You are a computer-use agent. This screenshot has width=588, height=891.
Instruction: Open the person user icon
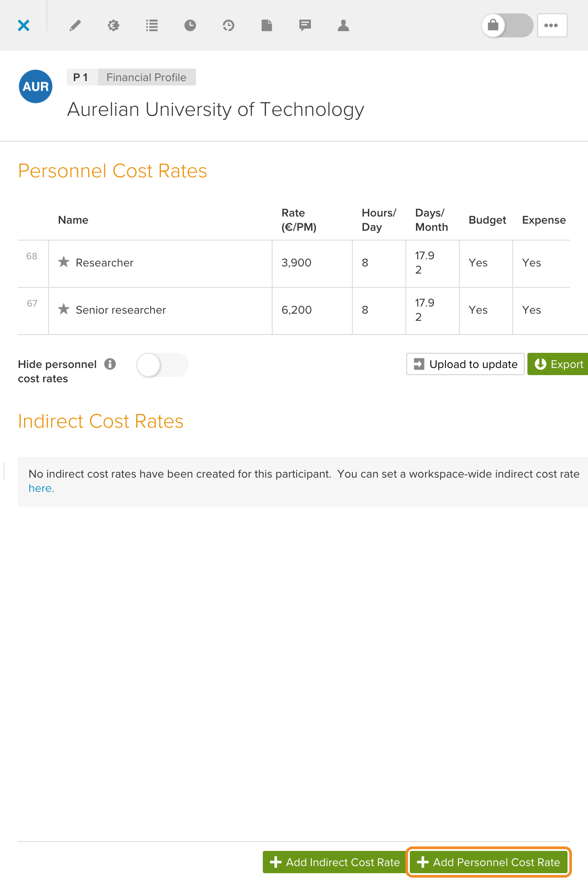pos(343,25)
